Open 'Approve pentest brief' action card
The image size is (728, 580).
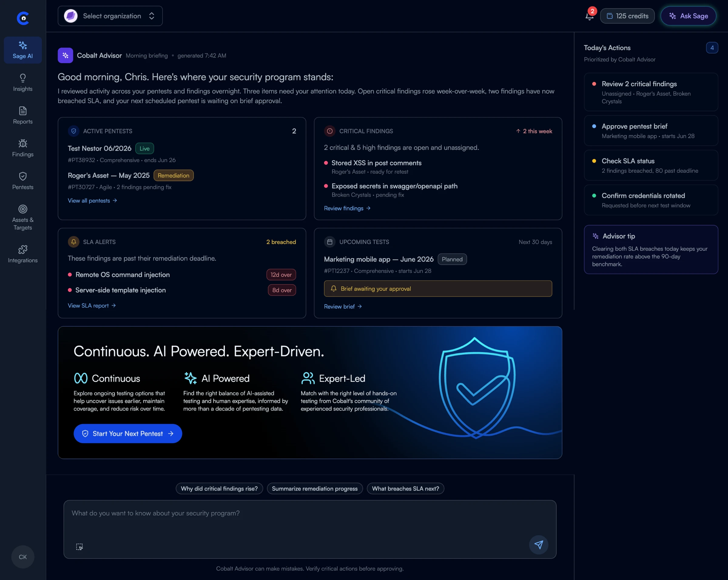pos(651,131)
